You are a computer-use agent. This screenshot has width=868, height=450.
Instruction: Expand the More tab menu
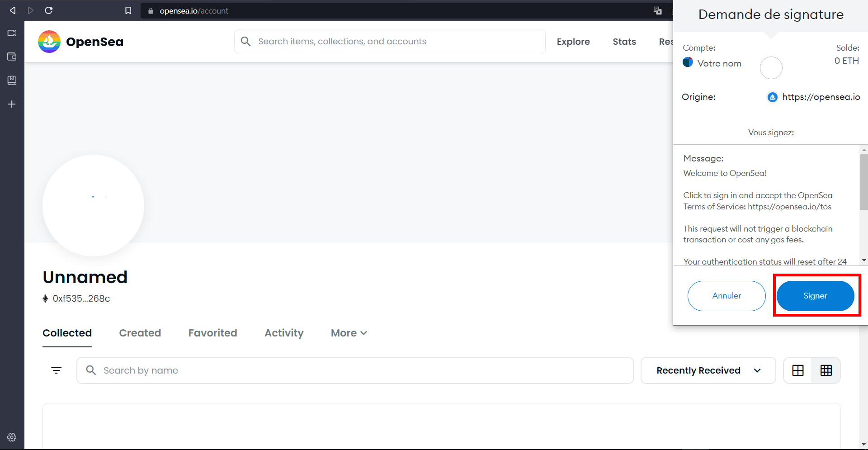point(349,333)
